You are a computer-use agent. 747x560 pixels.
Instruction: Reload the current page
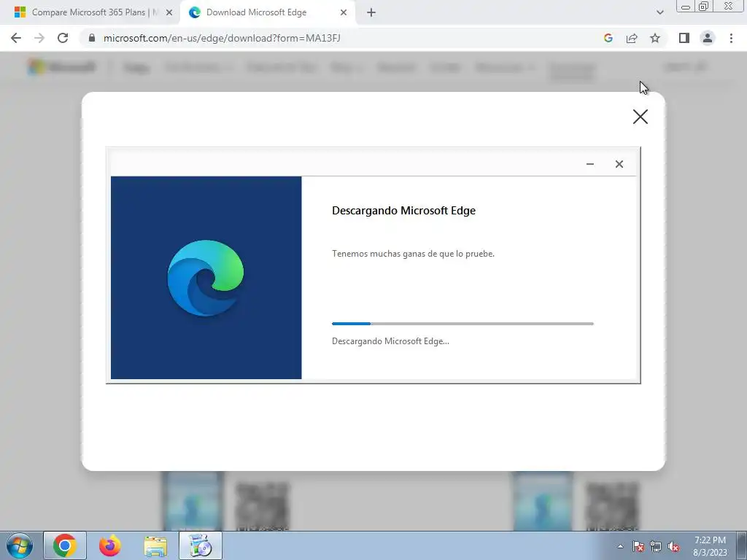tap(63, 38)
